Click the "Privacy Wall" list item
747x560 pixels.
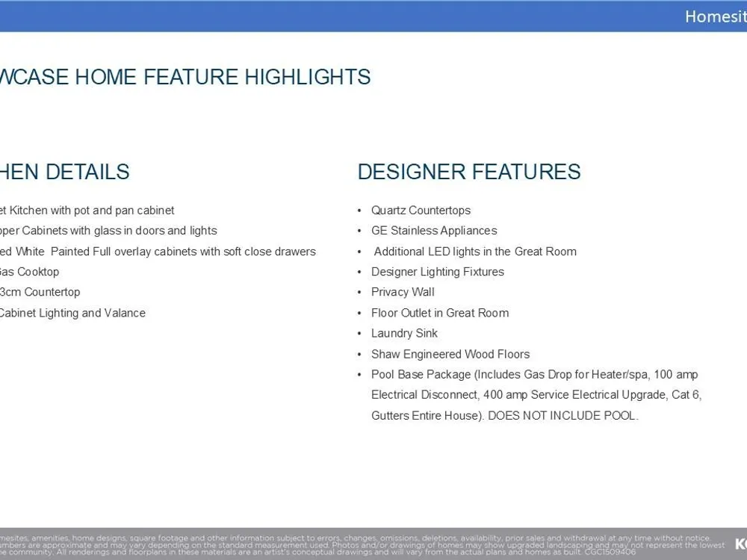pyautogui.click(x=403, y=293)
